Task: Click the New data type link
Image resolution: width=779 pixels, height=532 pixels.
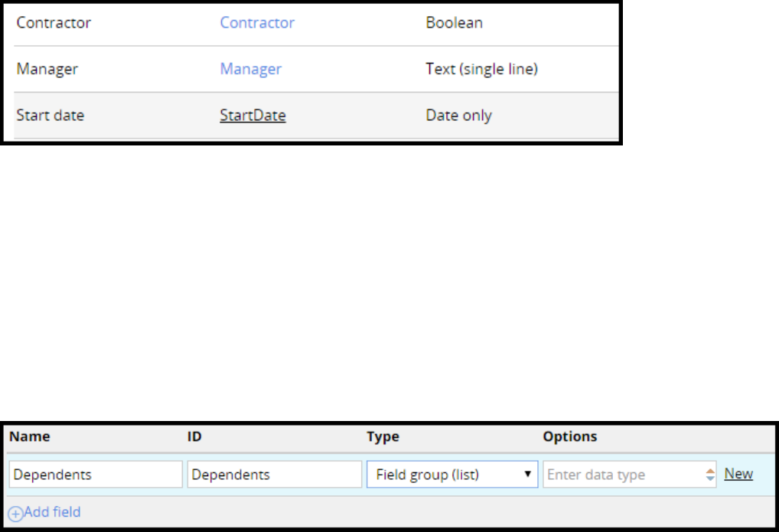Action: [x=738, y=474]
